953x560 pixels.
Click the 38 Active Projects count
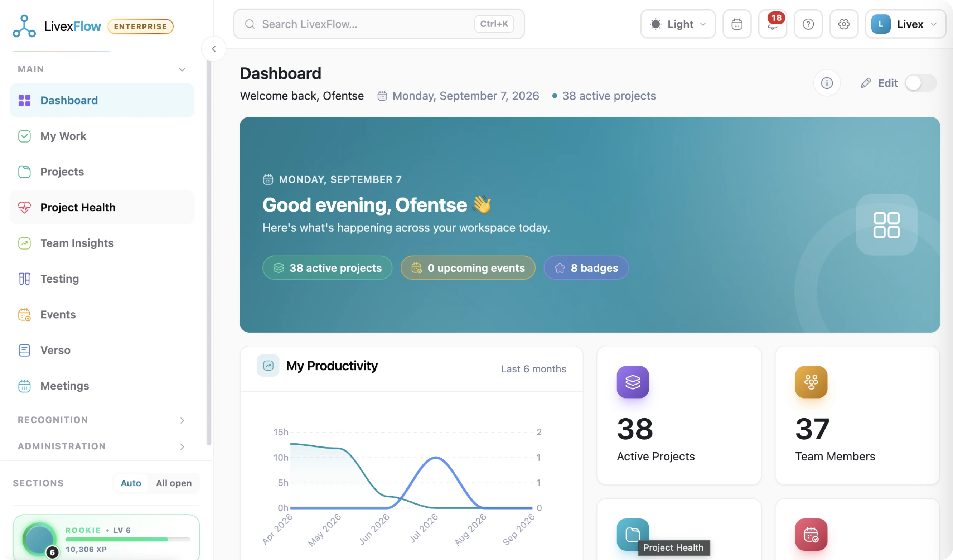[x=635, y=429]
